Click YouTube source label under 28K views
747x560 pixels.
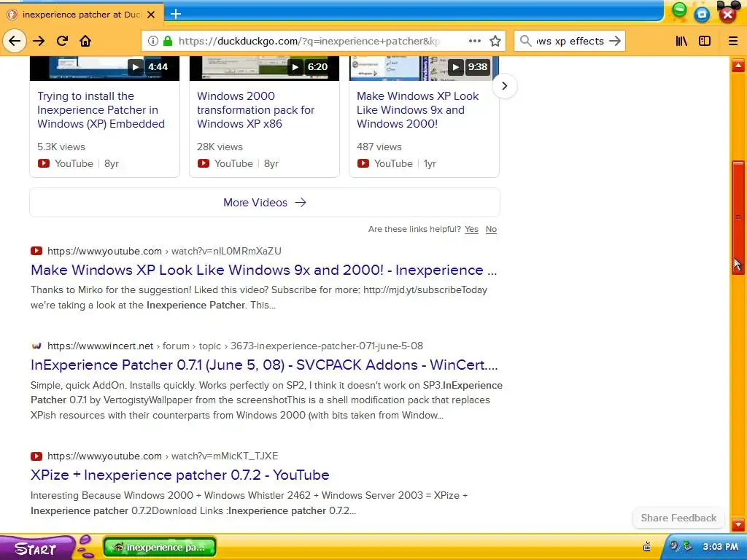[233, 163]
